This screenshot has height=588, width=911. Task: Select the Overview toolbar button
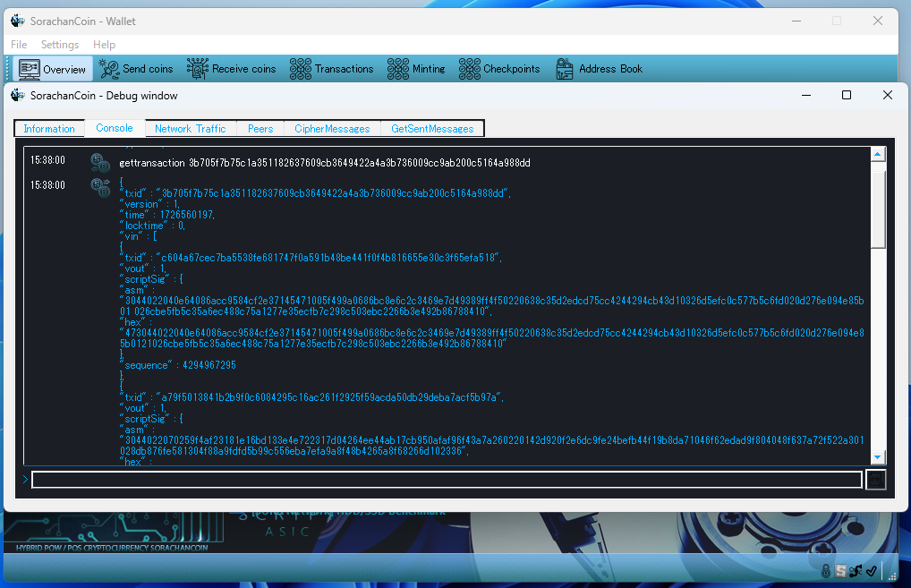(54, 69)
